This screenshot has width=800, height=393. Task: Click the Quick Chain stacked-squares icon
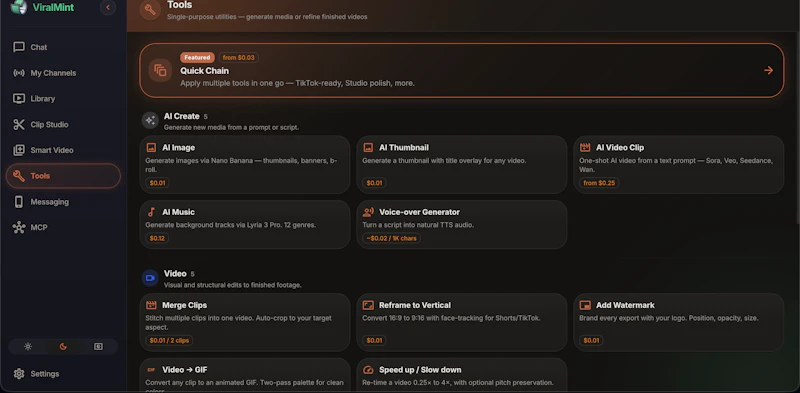tap(160, 70)
